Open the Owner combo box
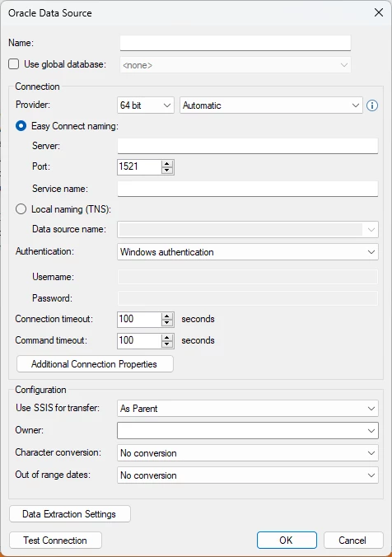This screenshot has width=392, height=557. coord(248,431)
